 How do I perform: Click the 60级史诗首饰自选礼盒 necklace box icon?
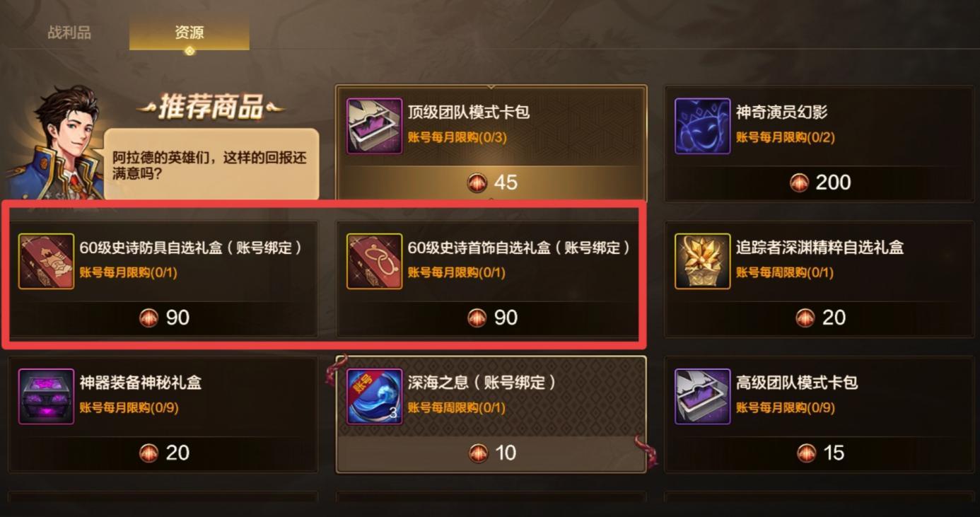tap(374, 261)
